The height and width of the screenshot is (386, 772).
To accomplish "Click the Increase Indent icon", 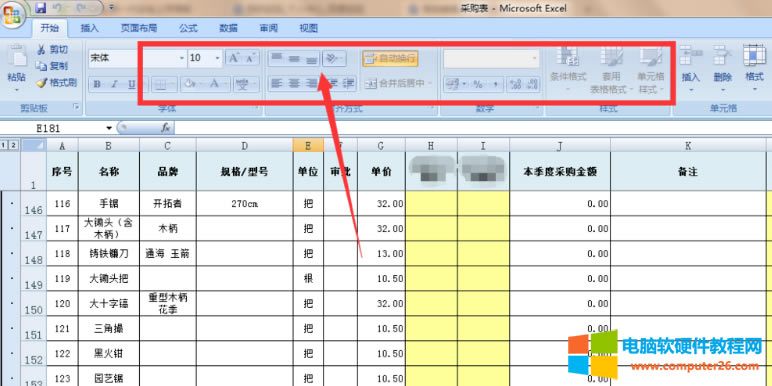I will click(349, 84).
